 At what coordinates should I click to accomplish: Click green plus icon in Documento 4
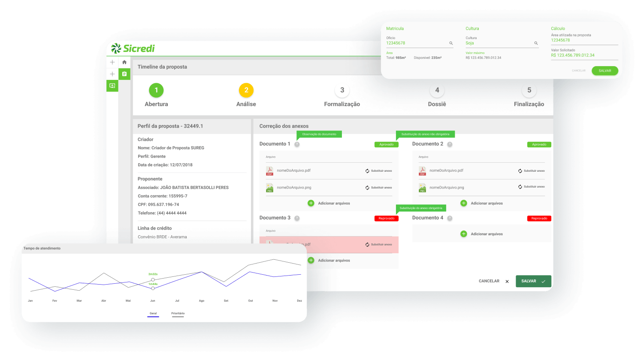tap(464, 234)
